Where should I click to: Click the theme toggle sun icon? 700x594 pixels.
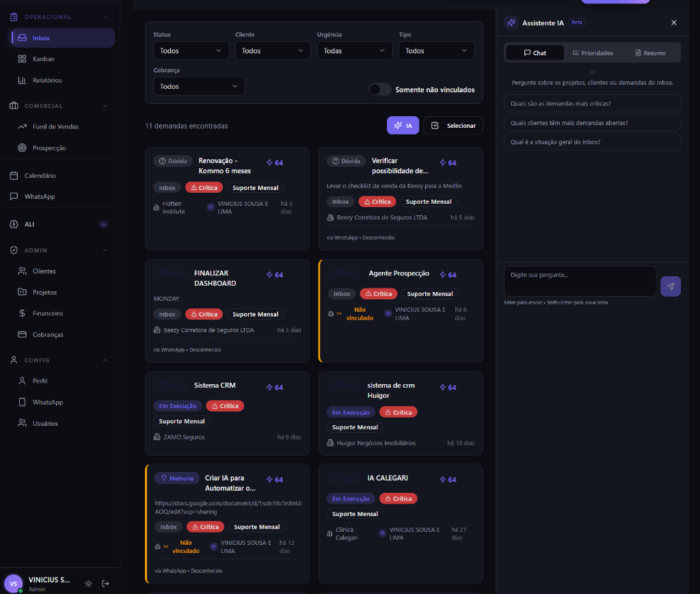88,583
